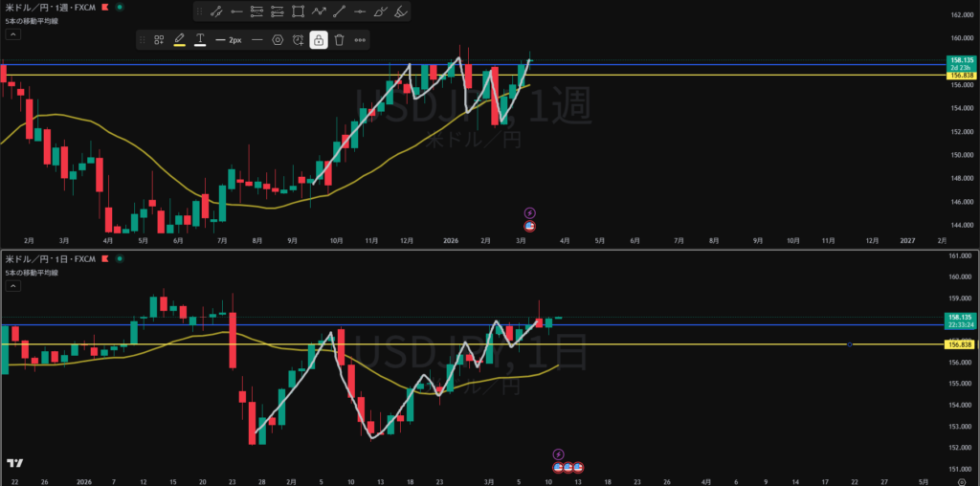The width and height of the screenshot is (980, 486).
Task: Select the rectangle drawing tool
Action: coord(298,12)
